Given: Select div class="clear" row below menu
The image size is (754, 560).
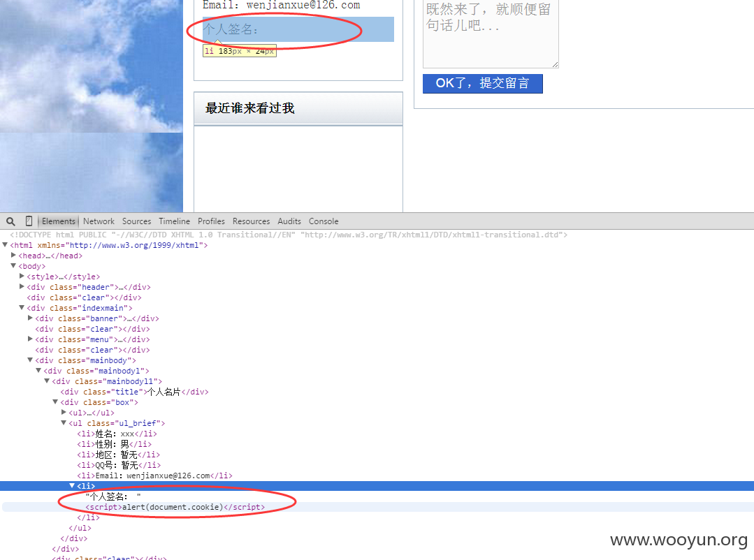Looking at the screenshot, I should pos(92,350).
